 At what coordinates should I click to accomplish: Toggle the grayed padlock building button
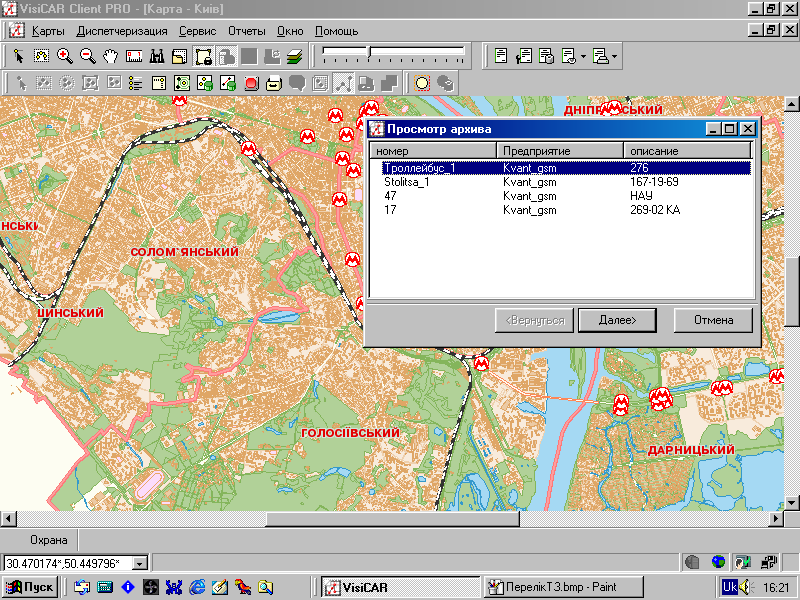226,56
